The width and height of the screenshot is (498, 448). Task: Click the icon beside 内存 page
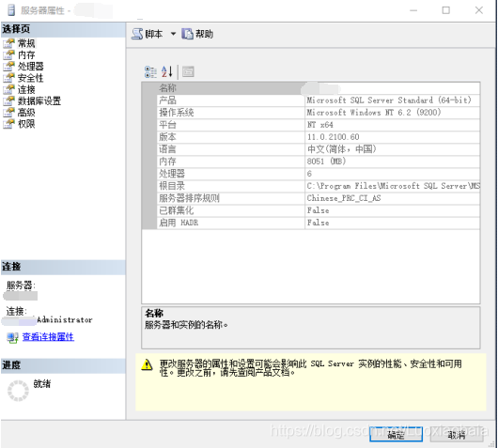[x=8, y=54]
